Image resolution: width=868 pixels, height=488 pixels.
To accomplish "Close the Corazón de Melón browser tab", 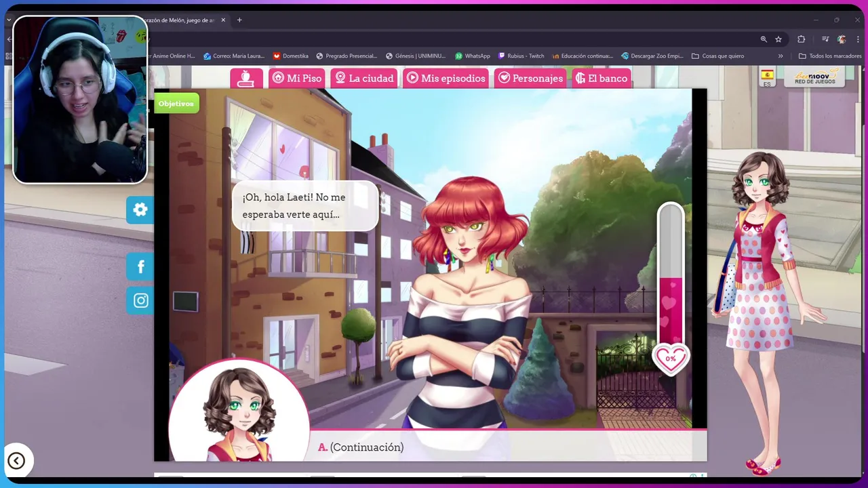I will coord(223,20).
